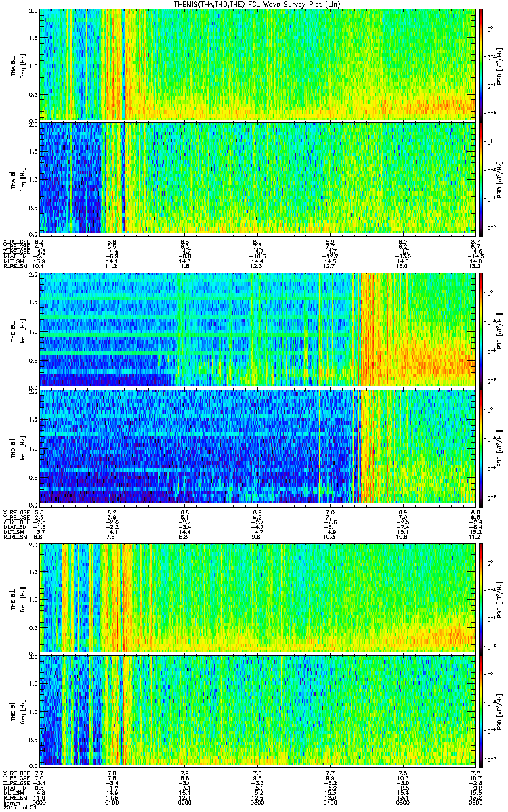Click the PSD [nT²/Hz] label of THA B⊥ color bar
508x812 pixels.
click(x=499, y=65)
